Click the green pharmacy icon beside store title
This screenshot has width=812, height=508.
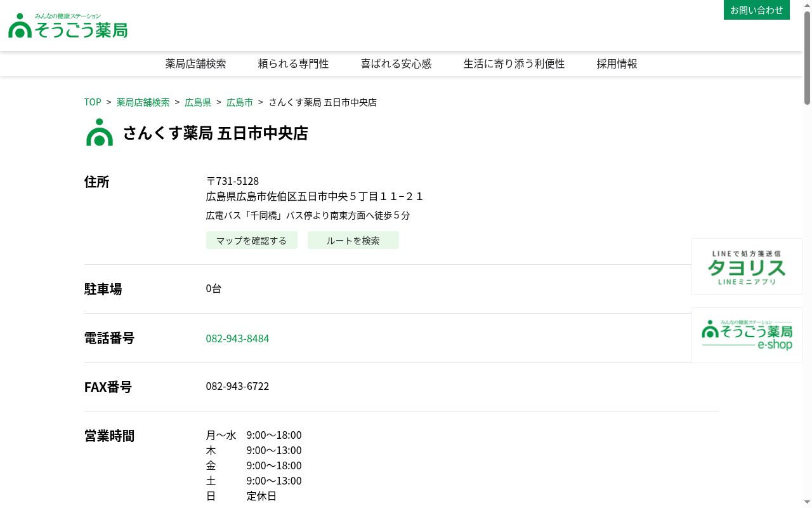(100, 132)
